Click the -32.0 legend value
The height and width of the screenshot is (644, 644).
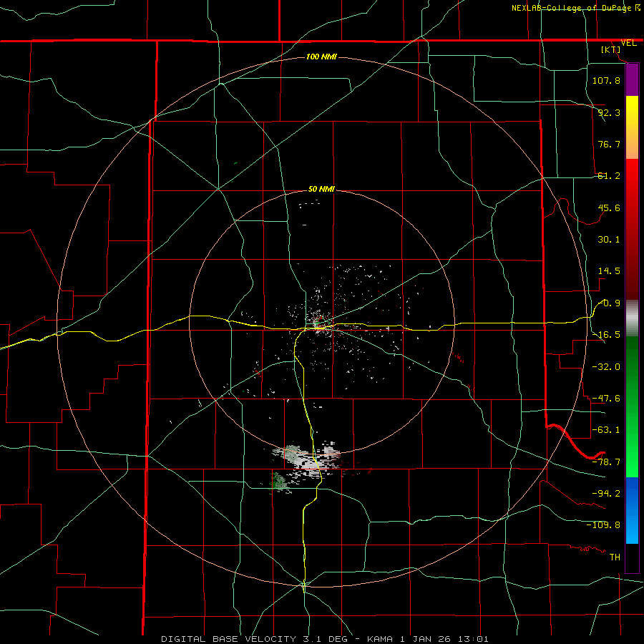pos(606,367)
